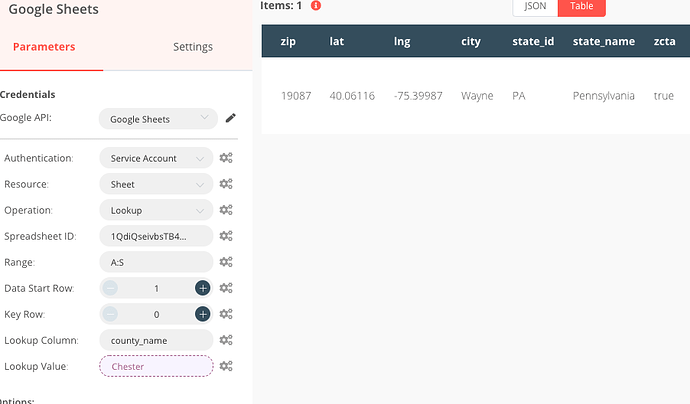This screenshot has width=690, height=404.
Task: Expand the Google API credentials dropdown
Action: click(x=158, y=119)
